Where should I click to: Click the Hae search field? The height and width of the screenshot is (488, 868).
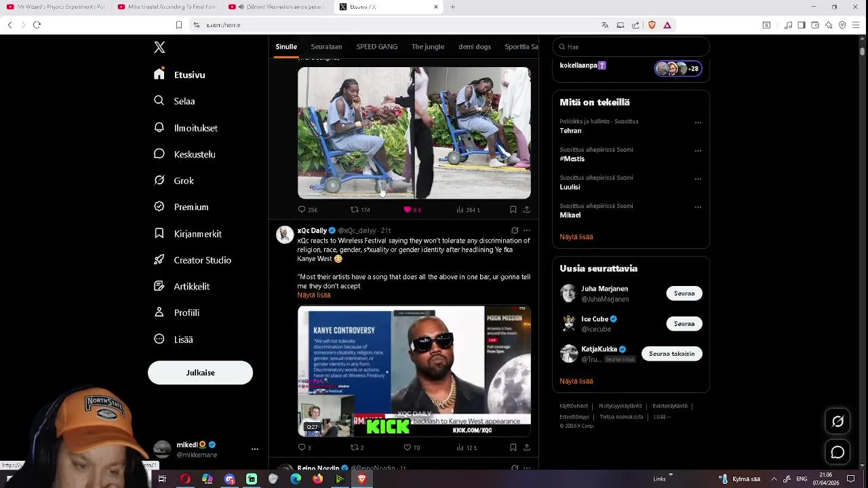(631, 47)
